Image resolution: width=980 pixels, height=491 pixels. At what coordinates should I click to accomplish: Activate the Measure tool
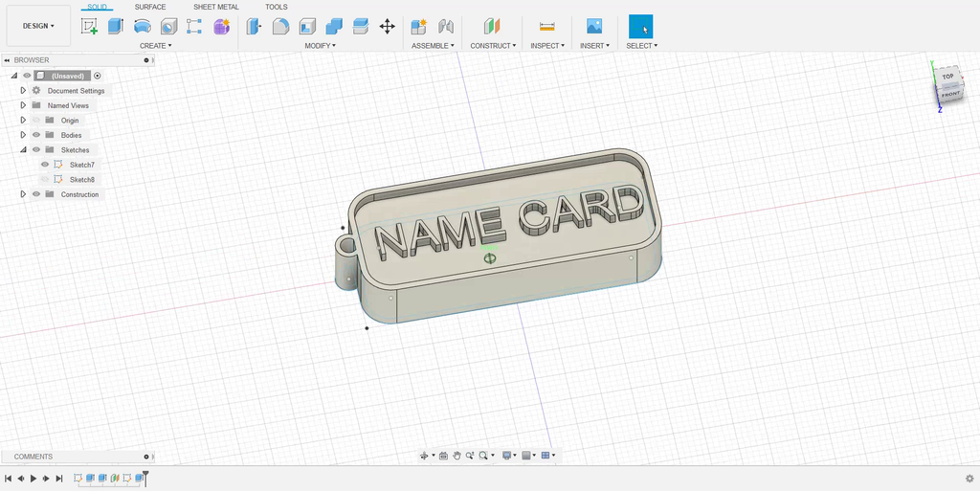pyautogui.click(x=546, y=26)
